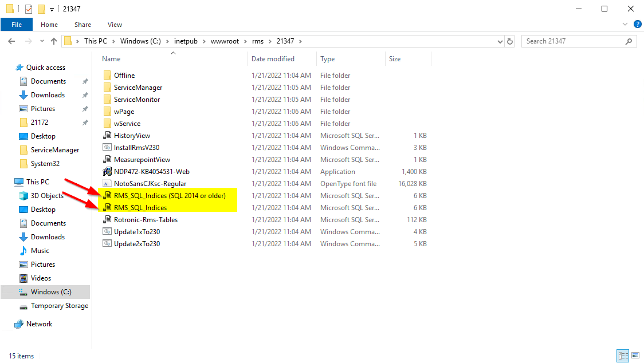This screenshot has width=644, height=363.
Task: Switch to the Share ribbon tab
Action: 83,25
